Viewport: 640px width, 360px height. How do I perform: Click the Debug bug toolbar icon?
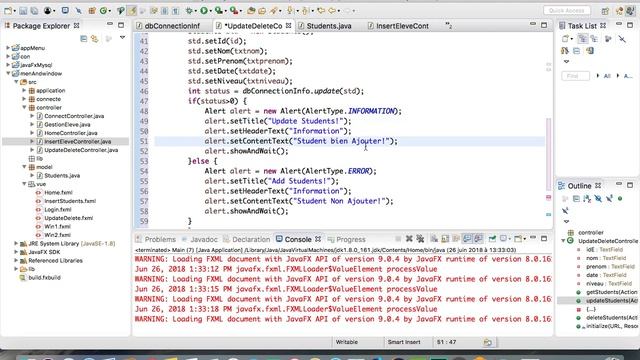tap(189, 11)
